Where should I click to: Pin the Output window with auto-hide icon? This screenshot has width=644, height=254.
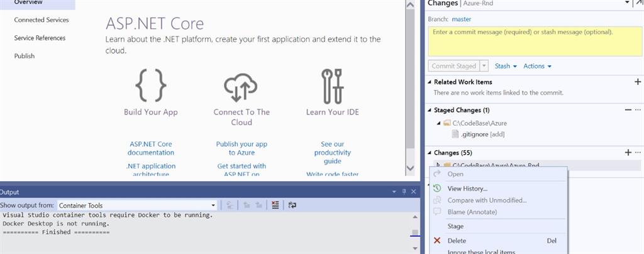coord(404,192)
